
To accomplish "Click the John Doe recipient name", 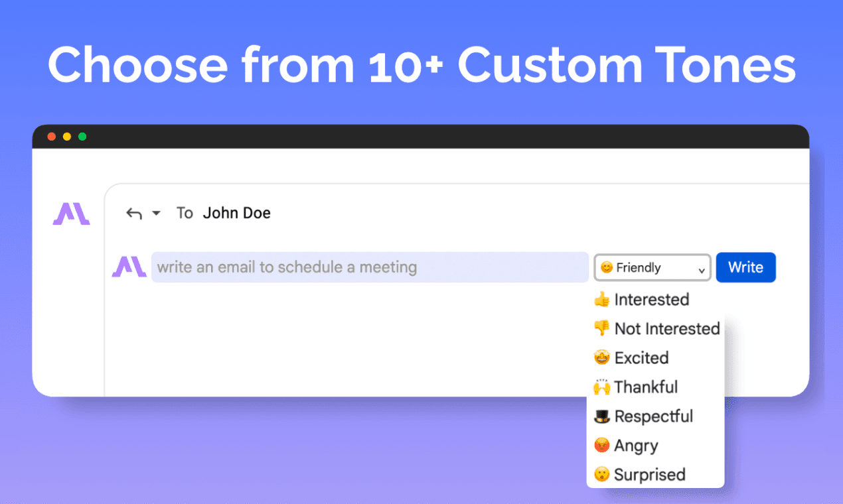I will [x=236, y=213].
